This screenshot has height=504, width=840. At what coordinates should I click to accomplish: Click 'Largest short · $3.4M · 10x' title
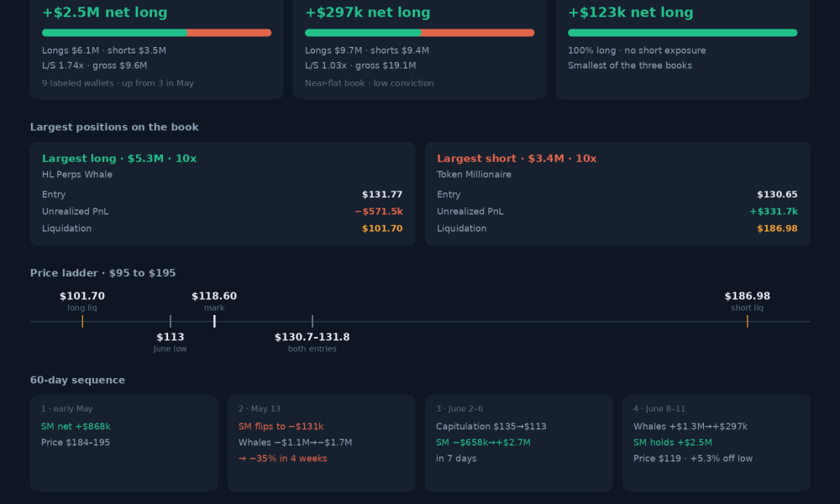point(517,159)
